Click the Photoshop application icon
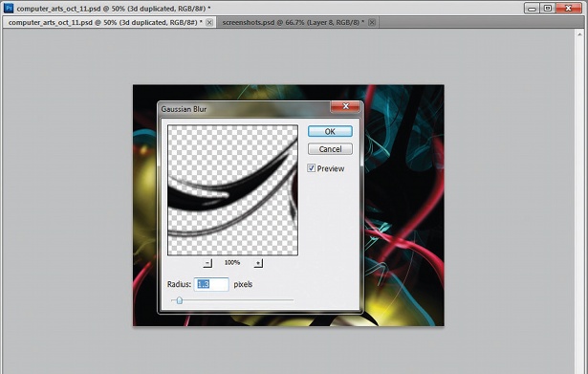588x374 pixels. (9, 8)
